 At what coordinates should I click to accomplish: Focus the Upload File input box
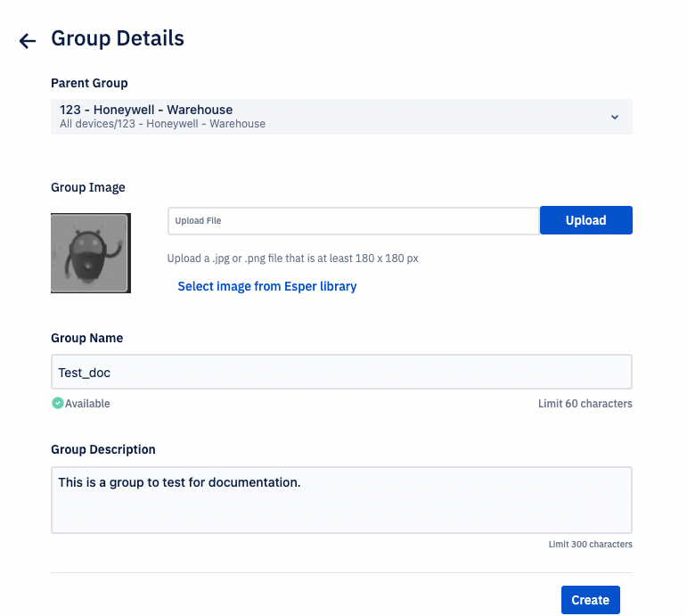point(354,220)
